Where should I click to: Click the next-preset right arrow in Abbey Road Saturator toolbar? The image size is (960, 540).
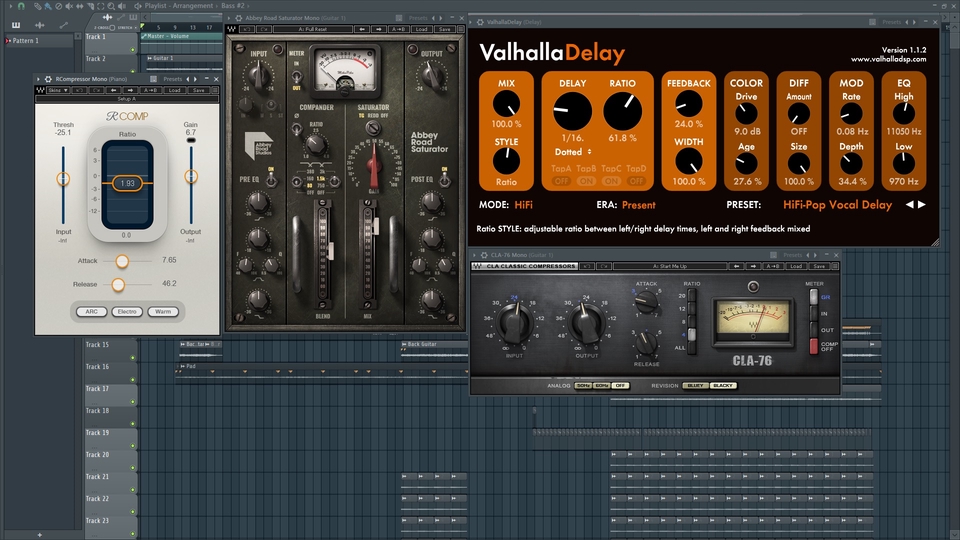(379, 29)
